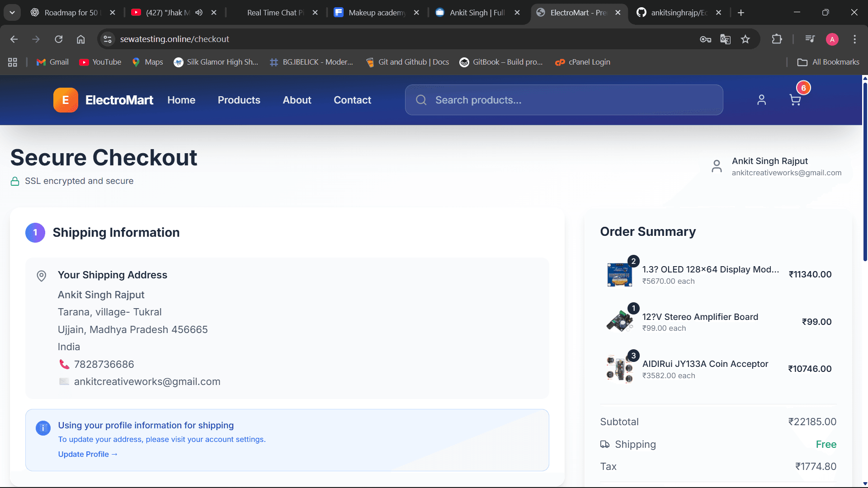
Task: Open the Chrome three-dot menu
Action: 854,39
